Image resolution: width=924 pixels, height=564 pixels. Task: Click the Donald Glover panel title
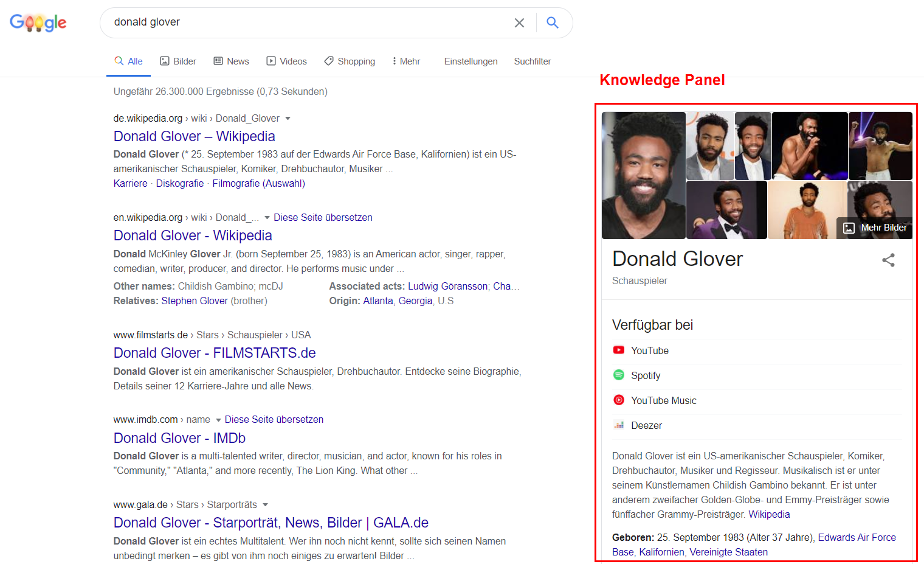pyautogui.click(x=678, y=259)
